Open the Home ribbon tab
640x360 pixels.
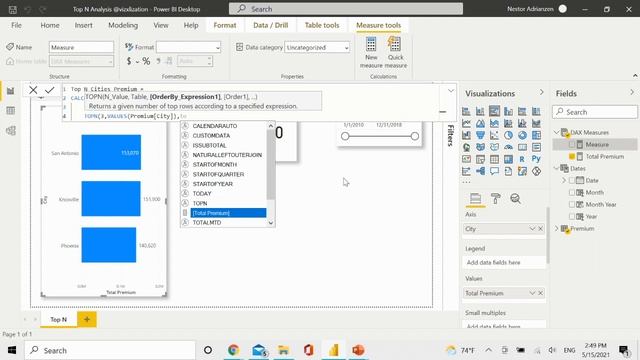(50, 25)
